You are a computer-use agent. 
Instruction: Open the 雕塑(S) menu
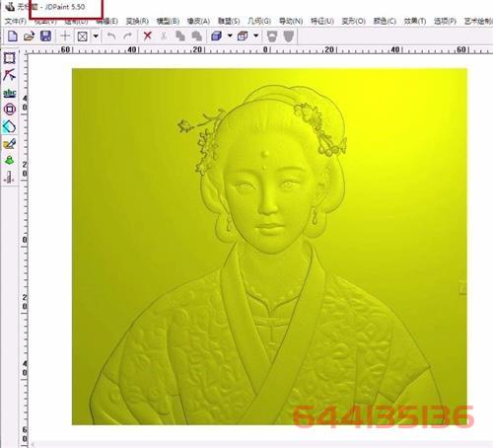(229, 22)
